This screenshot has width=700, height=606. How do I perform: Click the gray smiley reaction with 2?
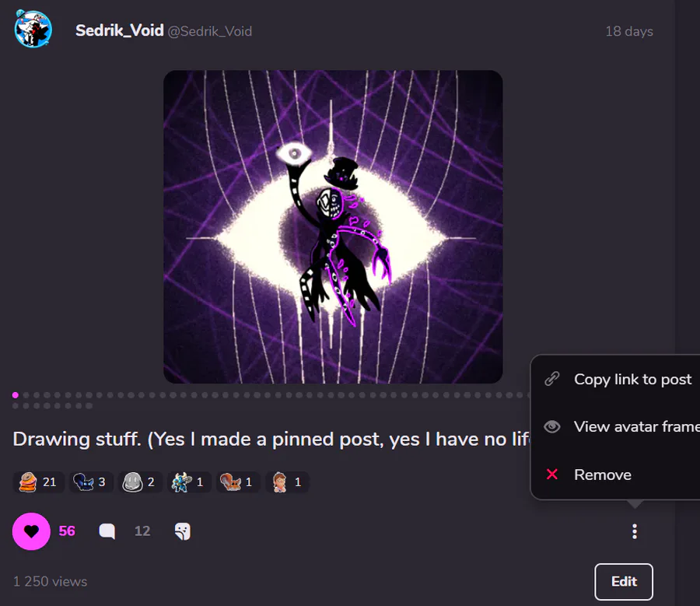[x=140, y=482]
